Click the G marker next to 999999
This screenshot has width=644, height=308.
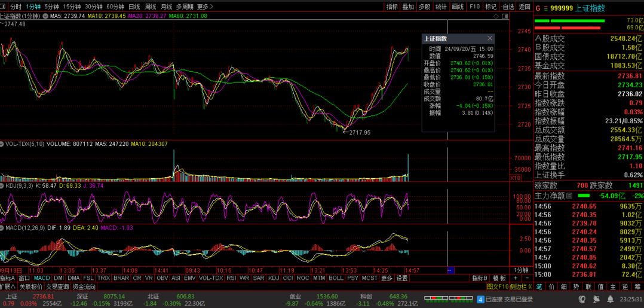click(538, 8)
